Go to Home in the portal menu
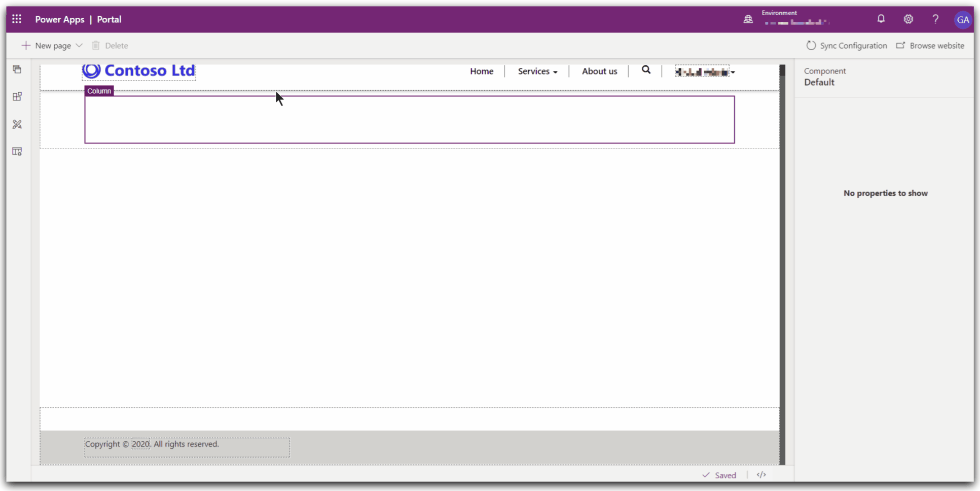The width and height of the screenshot is (980, 491). click(482, 71)
